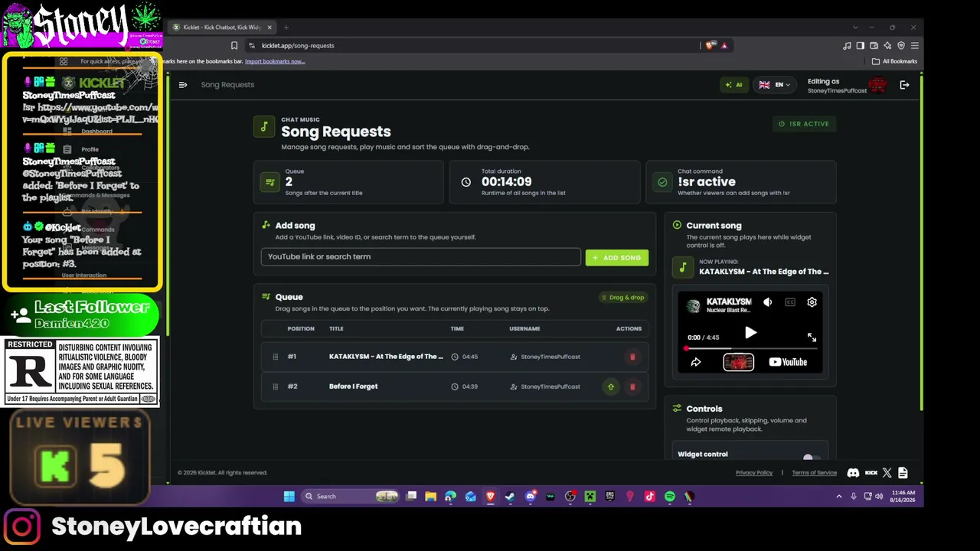Click the 'Import bookmarks now...' link
Image resolution: width=980 pixels, height=551 pixels.
tap(275, 61)
